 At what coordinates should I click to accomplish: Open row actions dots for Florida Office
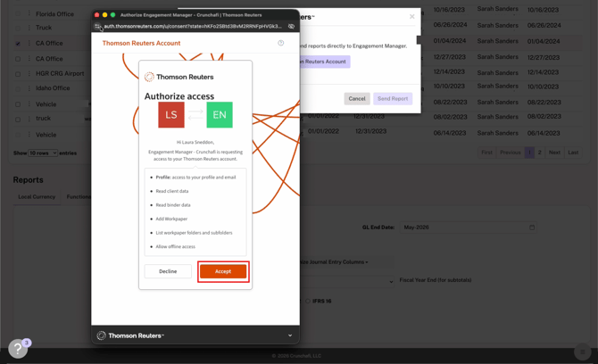point(29,13)
